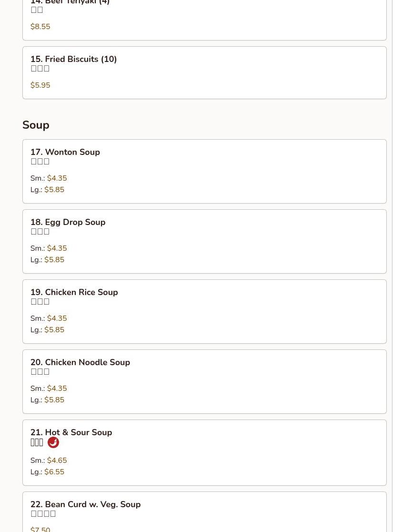The height and width of the screenshot is (532, 402).
Task: Click Fried Biscuits $5.95 price
Action: click(40, 85)
